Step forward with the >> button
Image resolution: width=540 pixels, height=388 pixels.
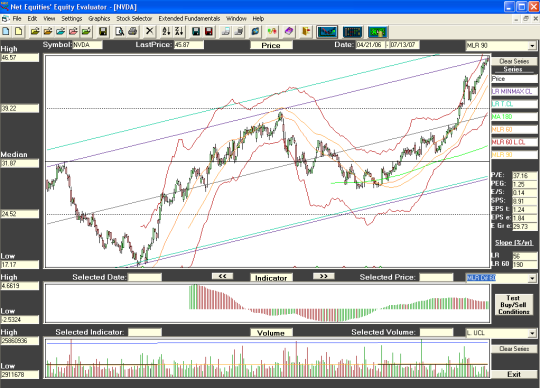(x=324, y=276)
